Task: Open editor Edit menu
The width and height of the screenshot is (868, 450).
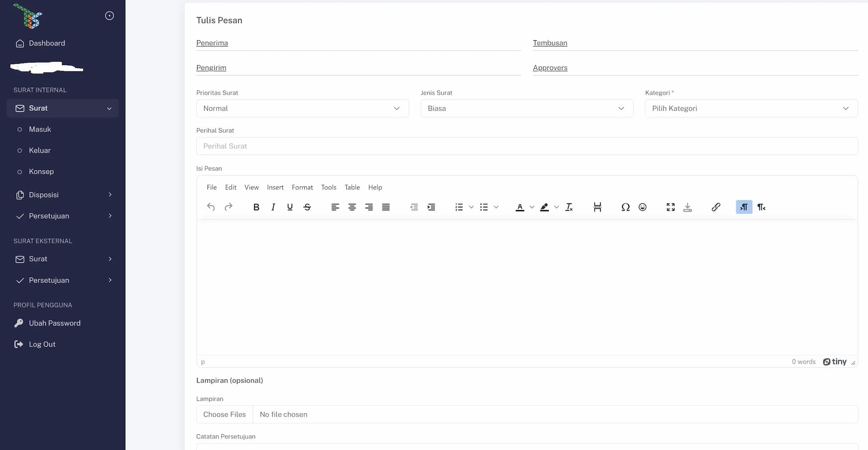Action: click(231, 187)
